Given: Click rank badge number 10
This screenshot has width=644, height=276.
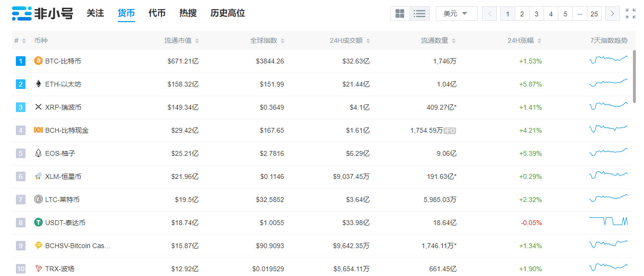Looking at the screenshot, I should (20, 269).
